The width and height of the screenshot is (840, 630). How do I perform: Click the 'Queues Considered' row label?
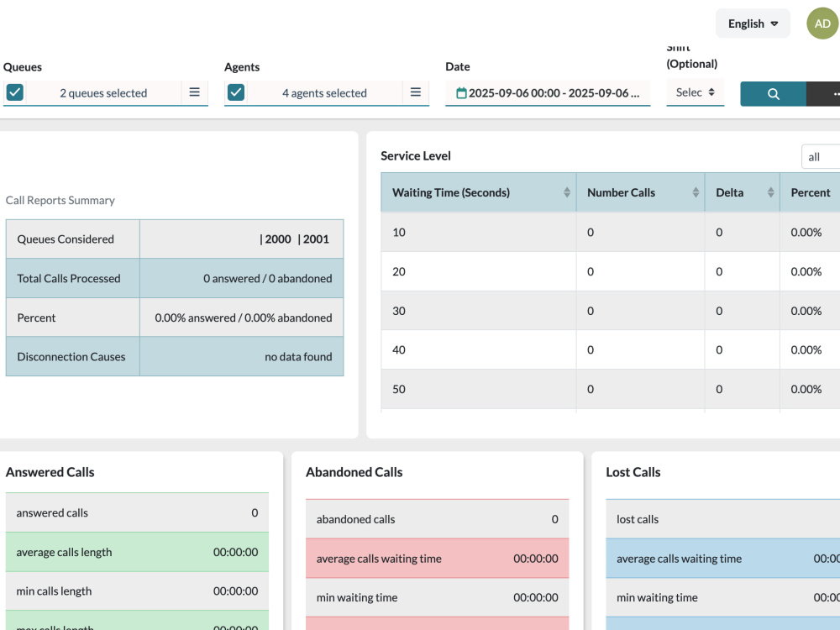[x=66, y=239]
